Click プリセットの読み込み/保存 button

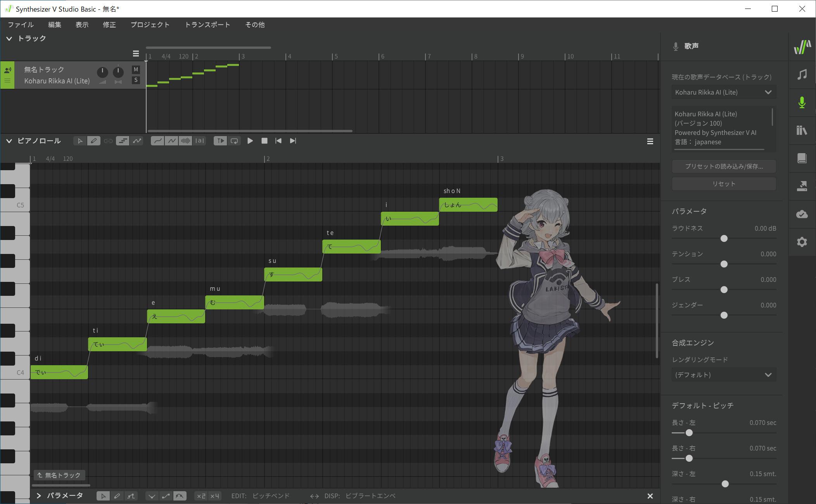[x=724, y=166]
